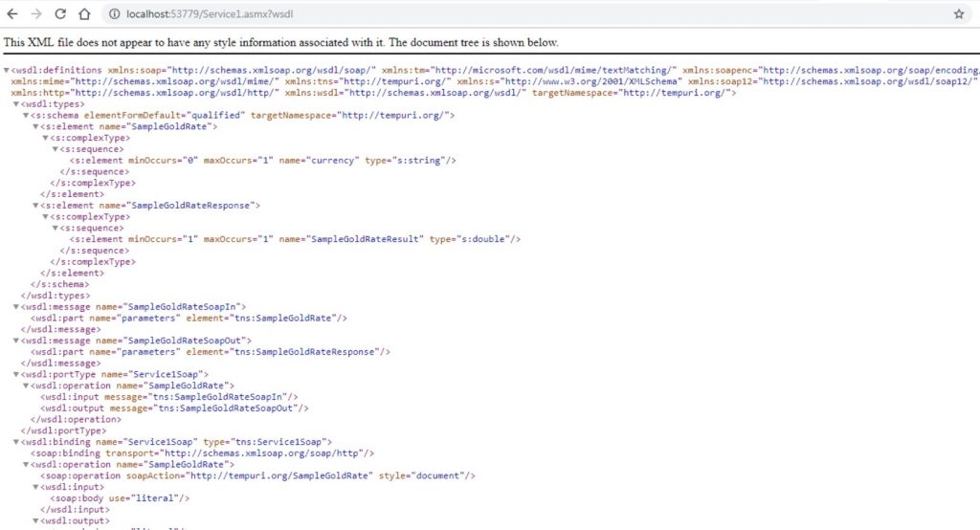
Task: Click the wsdl:output message SampleGoldRateSoapOut line
Action: 174,408
